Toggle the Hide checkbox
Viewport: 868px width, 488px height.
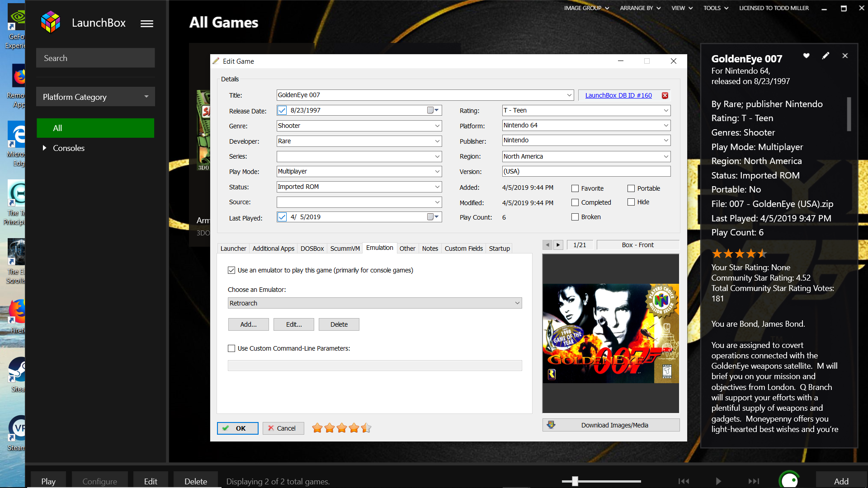[631, 202]
